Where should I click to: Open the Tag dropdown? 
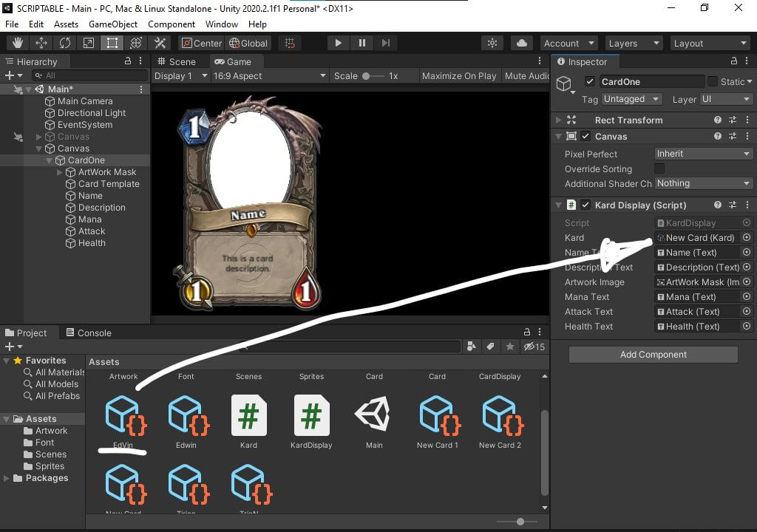[631, 99]
